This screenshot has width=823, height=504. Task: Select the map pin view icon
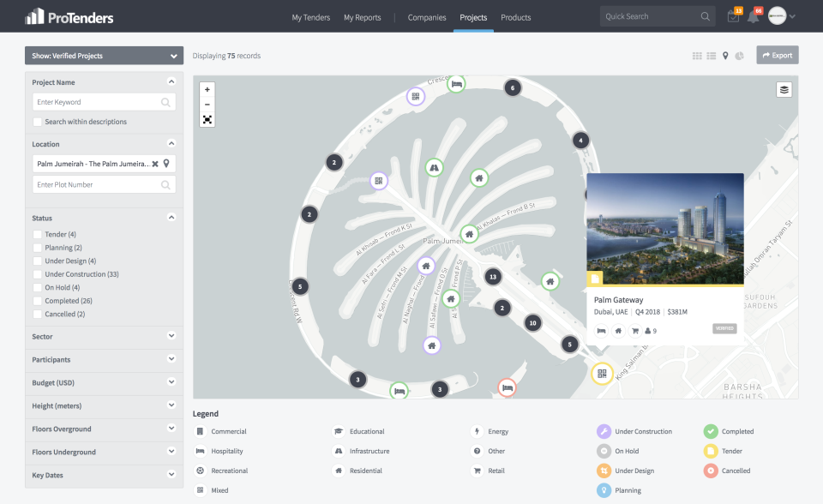click(x=725, y=55)
